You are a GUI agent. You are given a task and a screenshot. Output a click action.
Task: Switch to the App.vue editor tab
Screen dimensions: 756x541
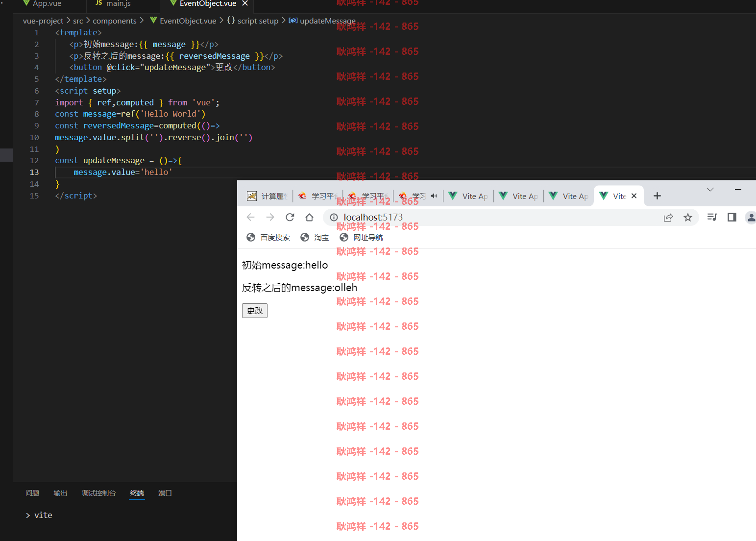[42, 3]
